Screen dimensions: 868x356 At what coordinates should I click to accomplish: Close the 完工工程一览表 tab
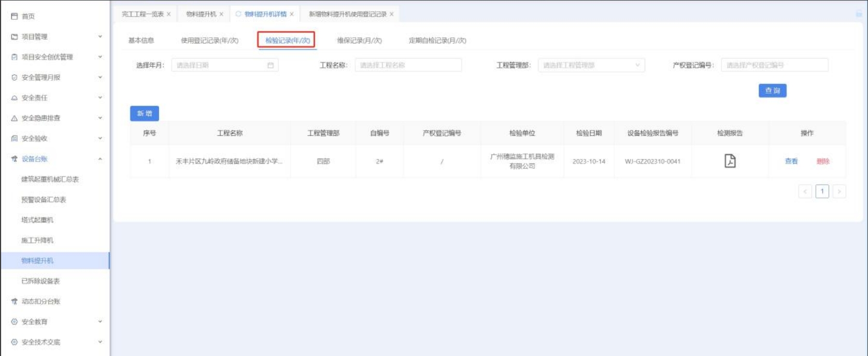click(169, 15)
